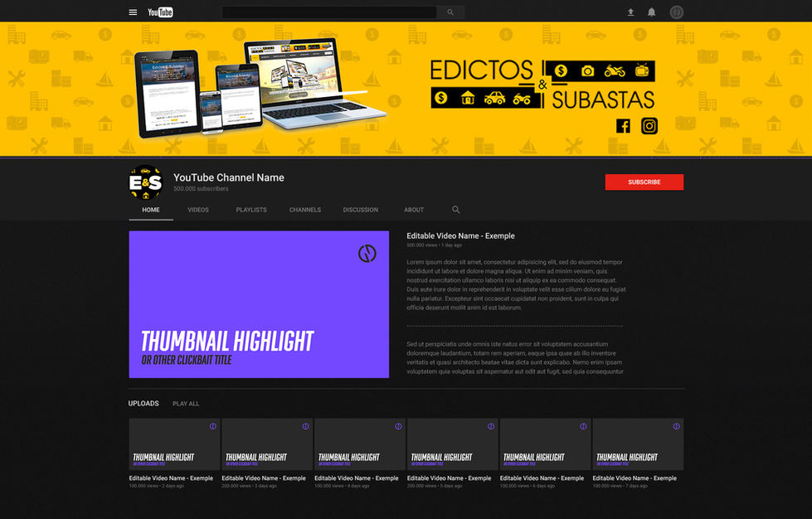Viewport: 812px width, 519px height.
Task: Click video title above '2 days ago'
Action: [171, 478]
